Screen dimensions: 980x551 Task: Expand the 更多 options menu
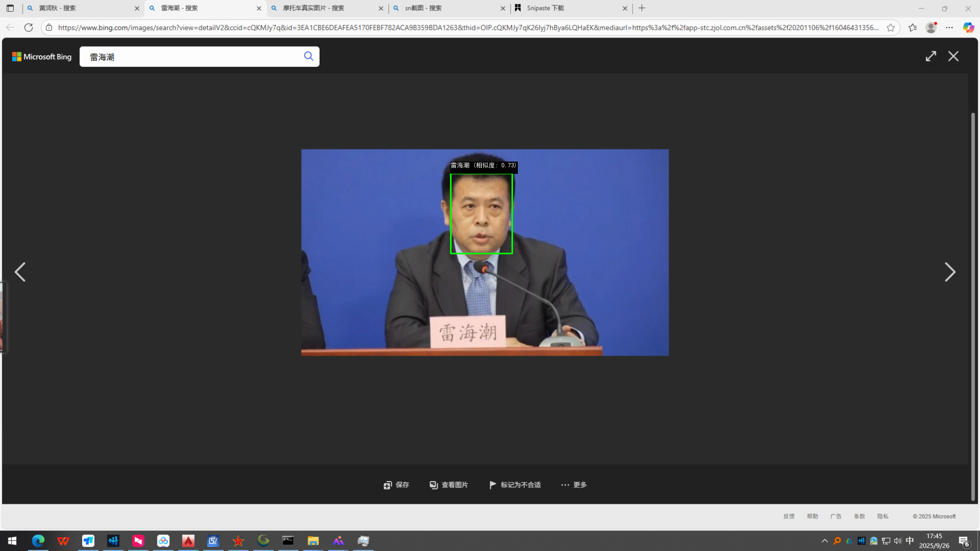click(x=574, y=485)
